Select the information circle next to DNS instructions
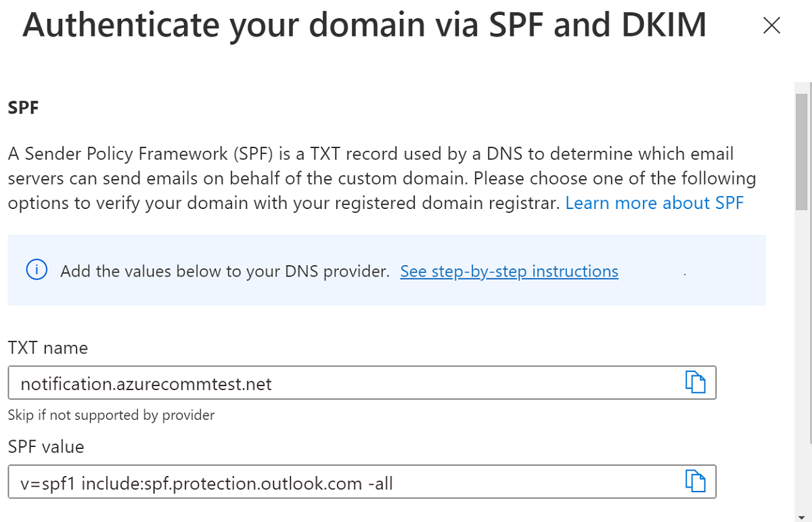 (36, 270)
